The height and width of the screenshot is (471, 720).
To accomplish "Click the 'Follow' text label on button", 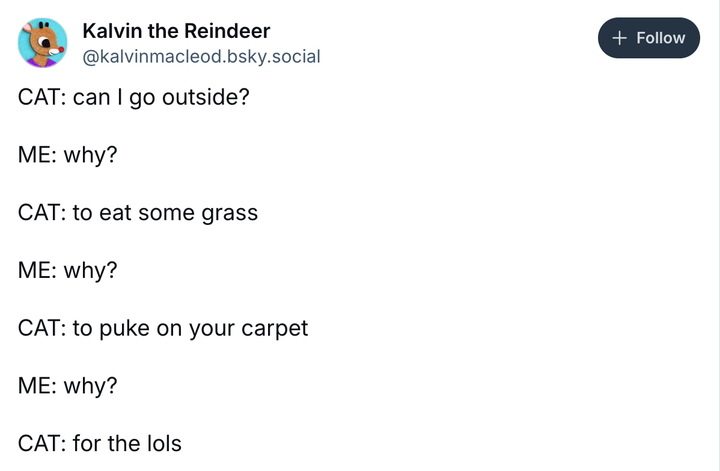I will (661, 38).
